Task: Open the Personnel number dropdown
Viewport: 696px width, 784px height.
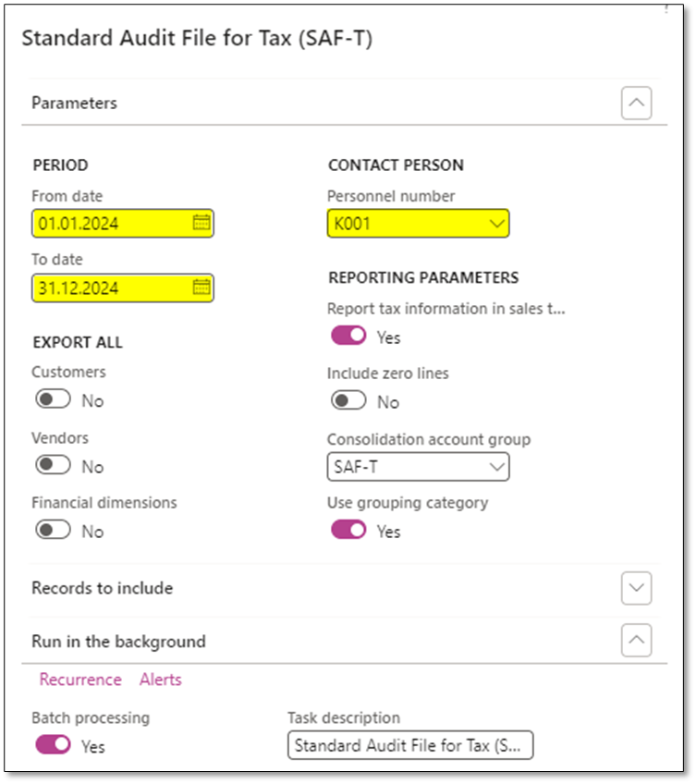Action: point(496,223)
